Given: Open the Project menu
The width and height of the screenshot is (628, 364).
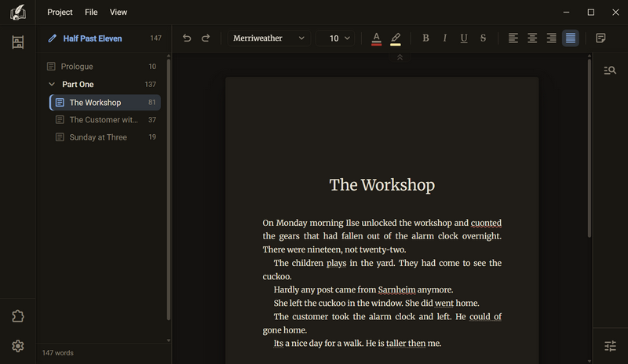Looking at the screenshot, I should pos(60,13).
